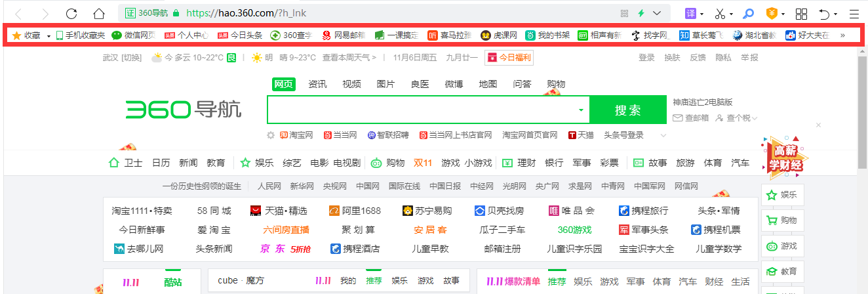
Task: Switch to the 视频 search tab
Action: point(351,84)
